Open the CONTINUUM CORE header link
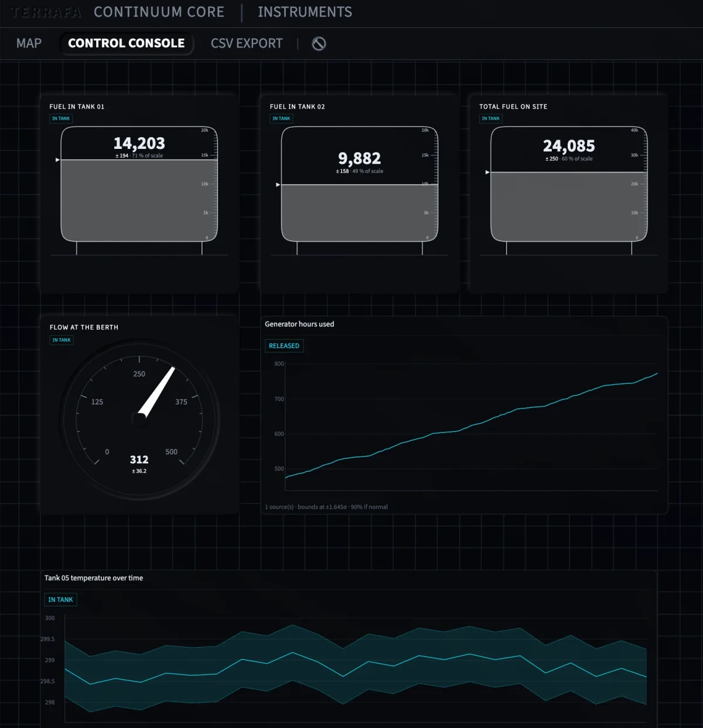The height and width of the screenshot is (728, 703). [x=159, y=12]
